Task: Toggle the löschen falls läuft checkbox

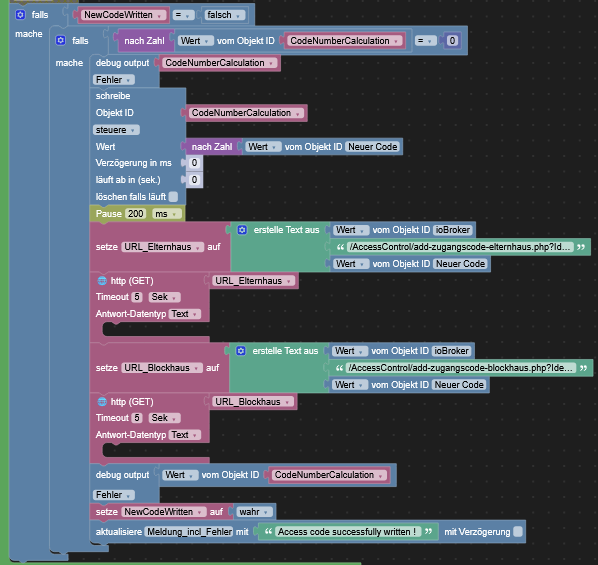Action: click(174, 196)
